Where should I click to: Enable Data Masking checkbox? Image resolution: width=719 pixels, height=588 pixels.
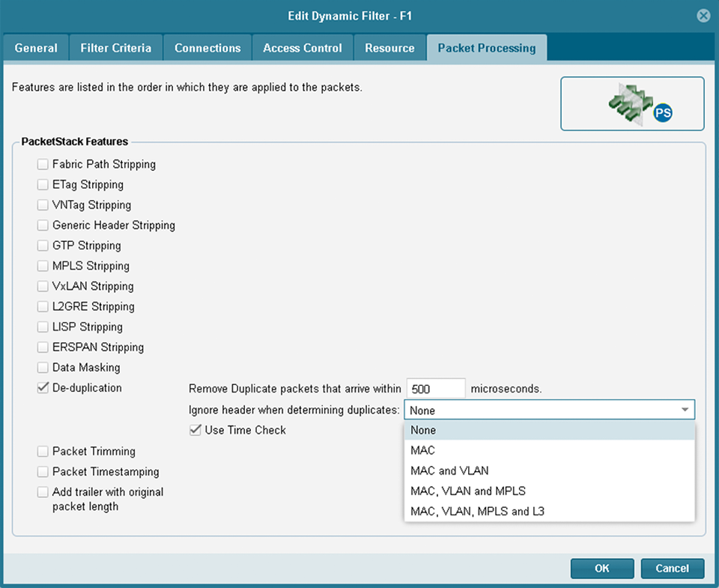click(43, 368)
